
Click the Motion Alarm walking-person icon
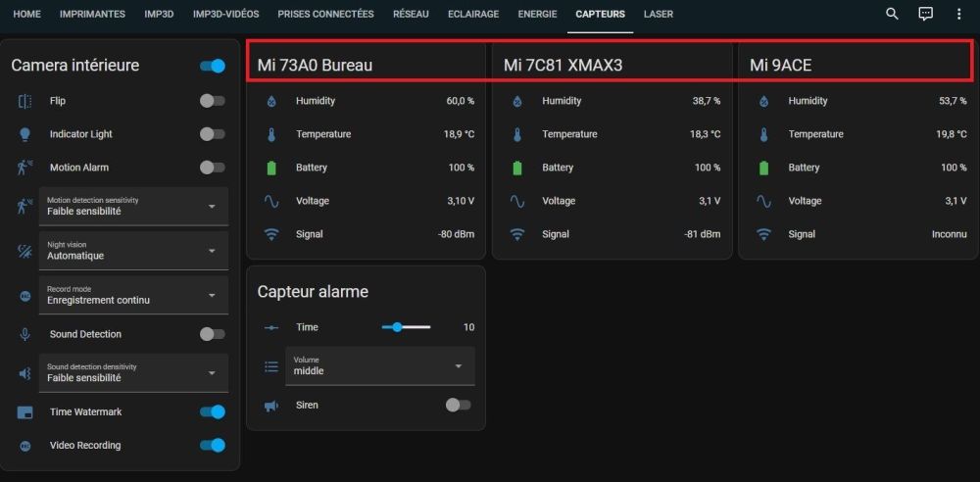coord(25,168)
